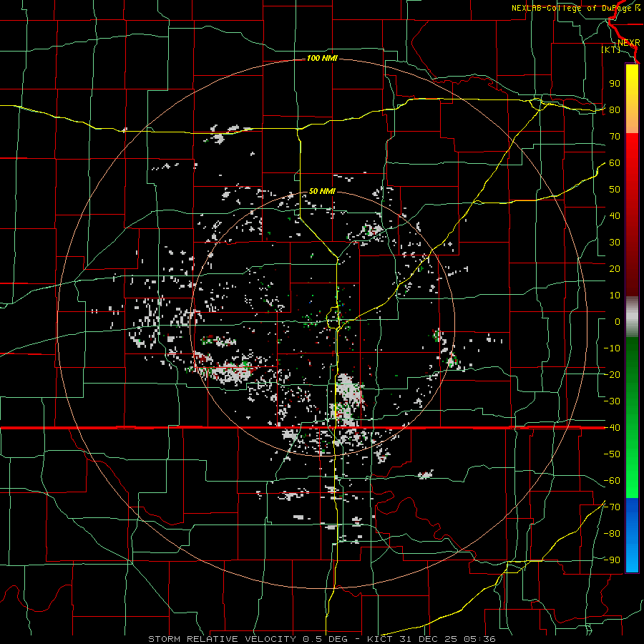Screen dimensions: 644x644
Task: Click the gray zero-velocity segment of color bar
Action: [x=632, y=317]
